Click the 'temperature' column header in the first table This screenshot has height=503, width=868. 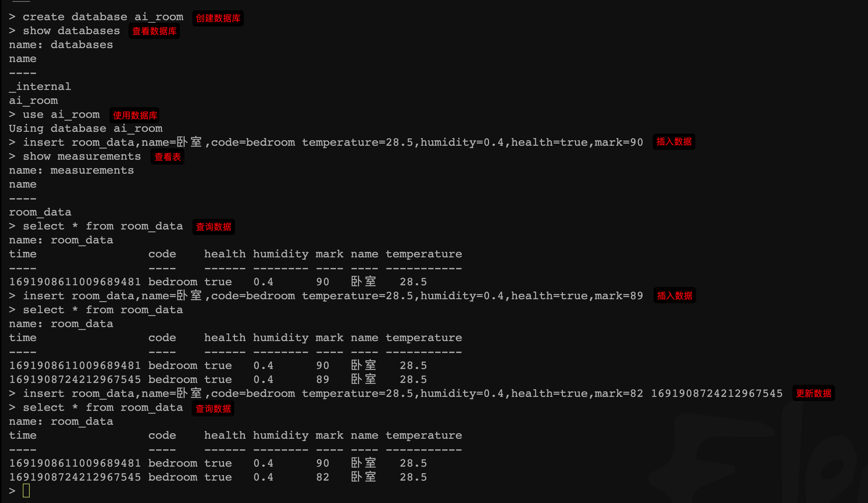coord(423,254)
